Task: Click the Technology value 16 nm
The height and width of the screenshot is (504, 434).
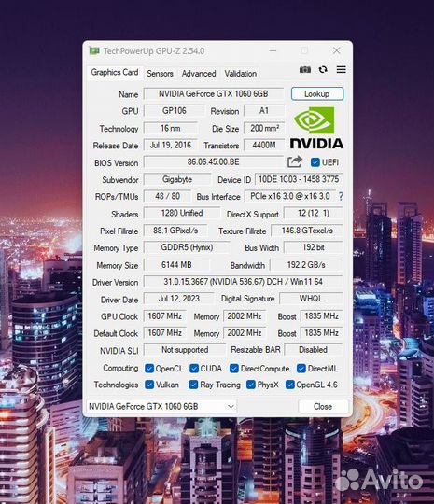Action: [171, 128]
